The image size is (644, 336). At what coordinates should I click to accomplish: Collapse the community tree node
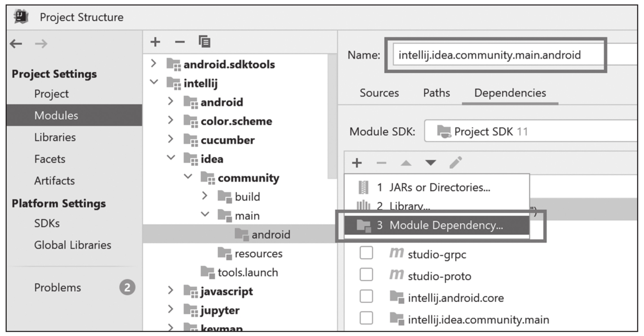tap(188, 176)
